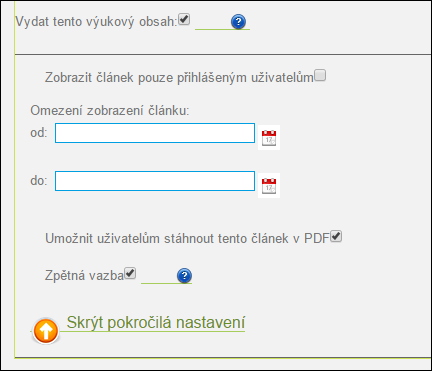Click the do: field label
This screenshot has width=432, height=371.
(39, 181)
